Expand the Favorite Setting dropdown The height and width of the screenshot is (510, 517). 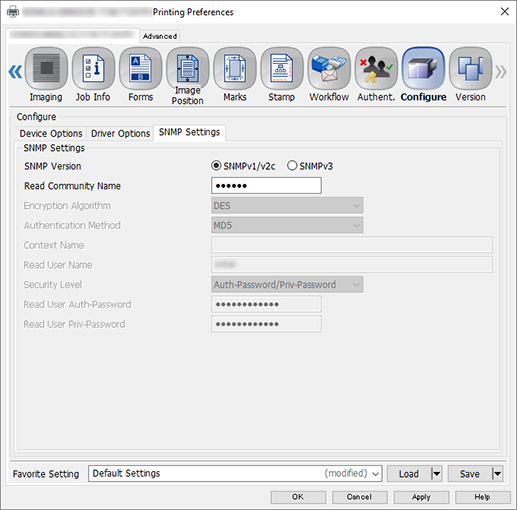[235, 473]
